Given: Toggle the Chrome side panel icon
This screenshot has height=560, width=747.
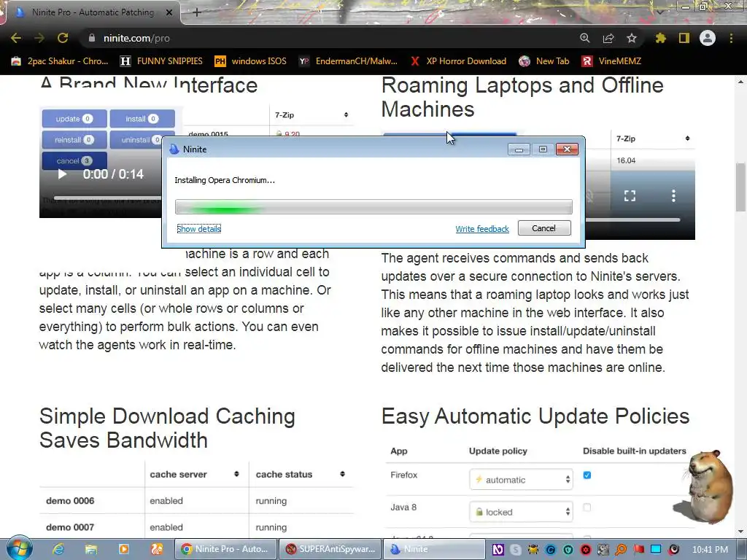Looking at the screenshot, I should pyautogui.click(x=684, y=38).
